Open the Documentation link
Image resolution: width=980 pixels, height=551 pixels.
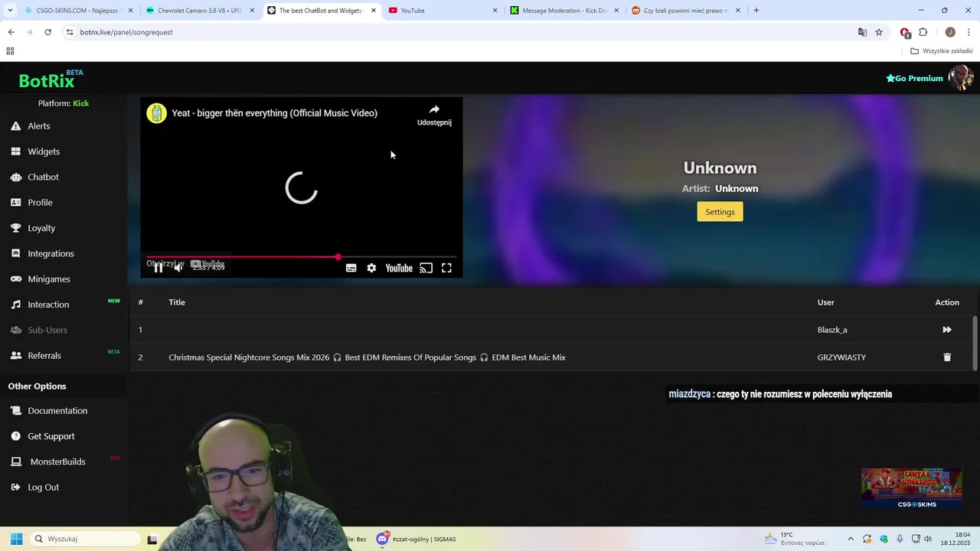tap(57, 411)
